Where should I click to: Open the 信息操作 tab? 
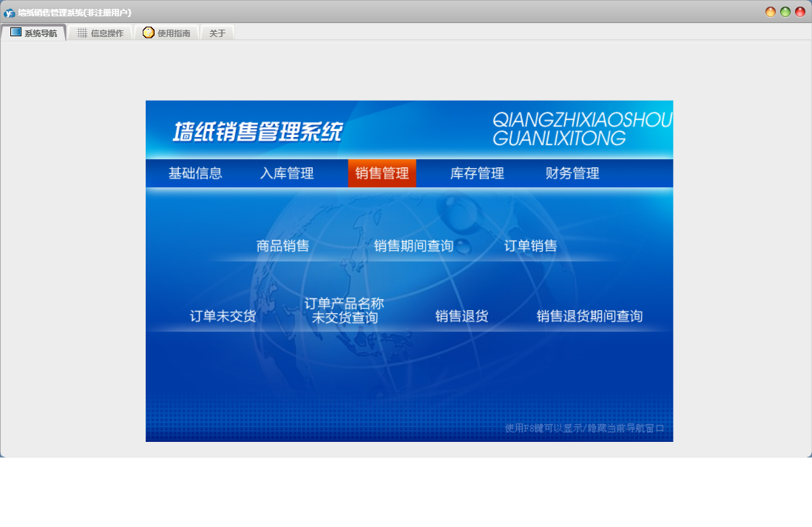(x=101, y=33)
